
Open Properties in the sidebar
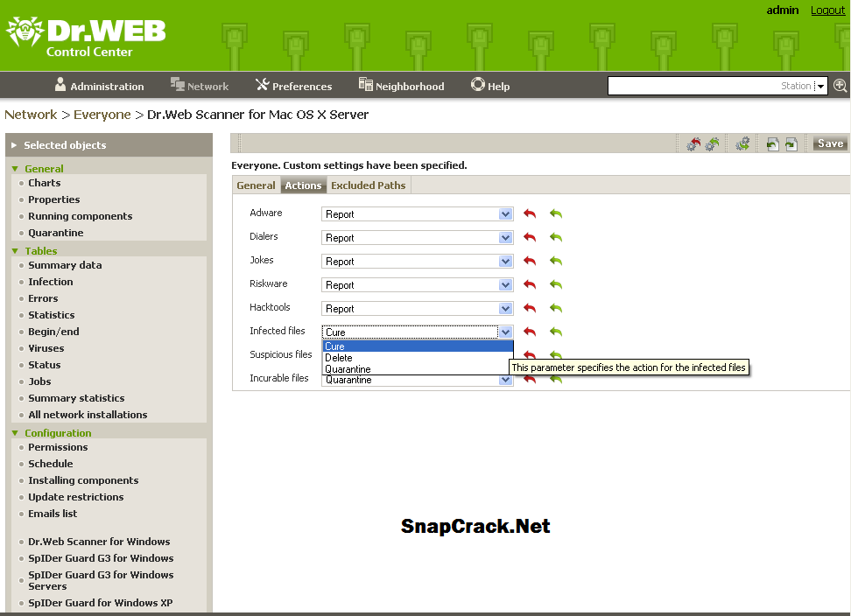(53, 199)
